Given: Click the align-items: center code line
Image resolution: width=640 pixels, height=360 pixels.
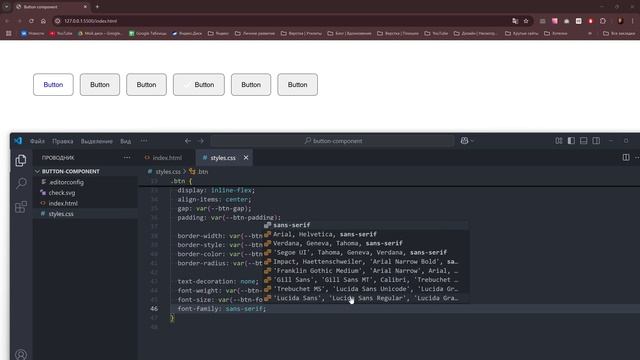Looking at the screenshot, I should (215, 200).
